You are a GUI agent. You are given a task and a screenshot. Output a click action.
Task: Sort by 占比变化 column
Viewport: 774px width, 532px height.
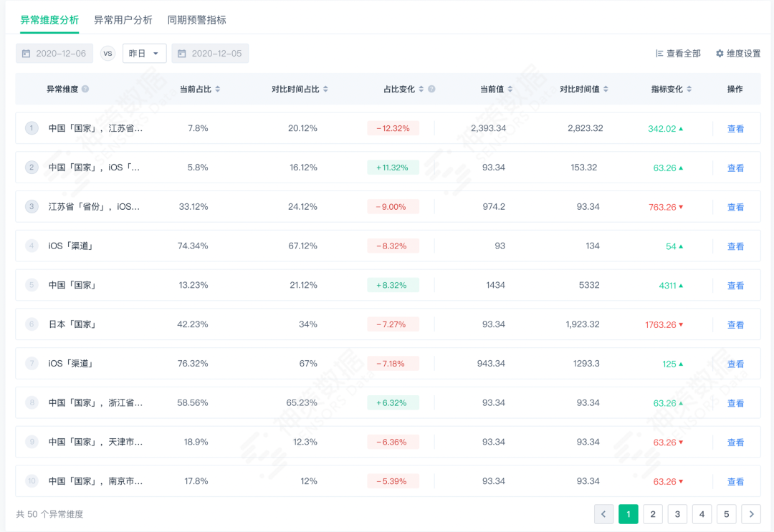pyautogui.click(x=421, y=89)
